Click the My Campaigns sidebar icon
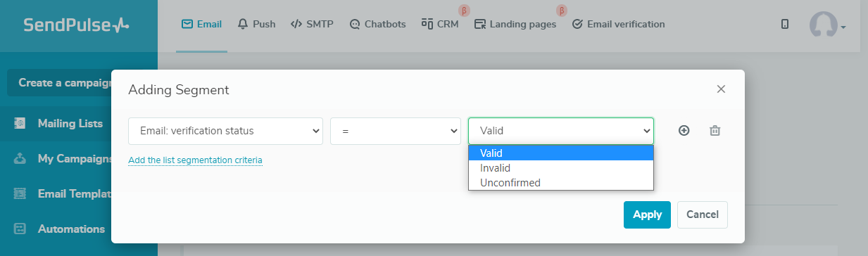The width and height of the screenshot is (868, 256). point(20,159)
